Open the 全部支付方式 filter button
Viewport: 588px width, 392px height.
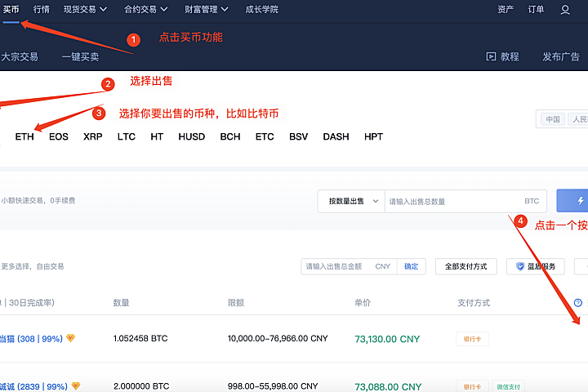(466, 266)
